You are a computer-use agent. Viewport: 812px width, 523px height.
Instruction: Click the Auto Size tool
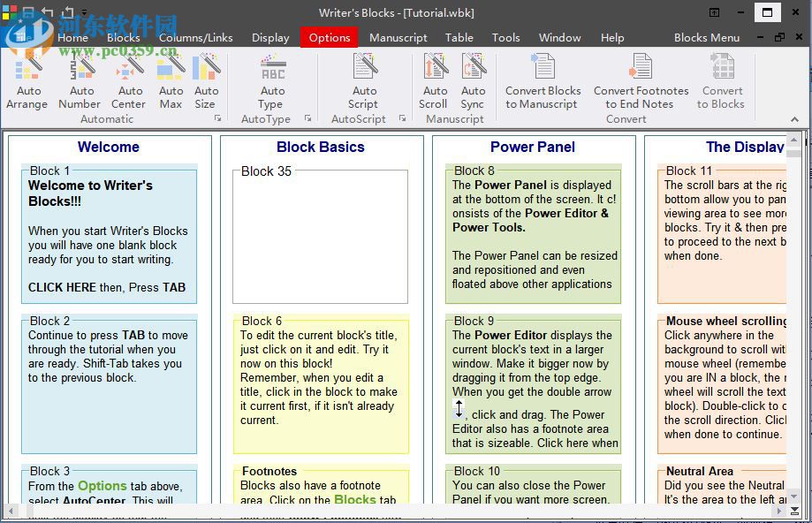[206, 80]
